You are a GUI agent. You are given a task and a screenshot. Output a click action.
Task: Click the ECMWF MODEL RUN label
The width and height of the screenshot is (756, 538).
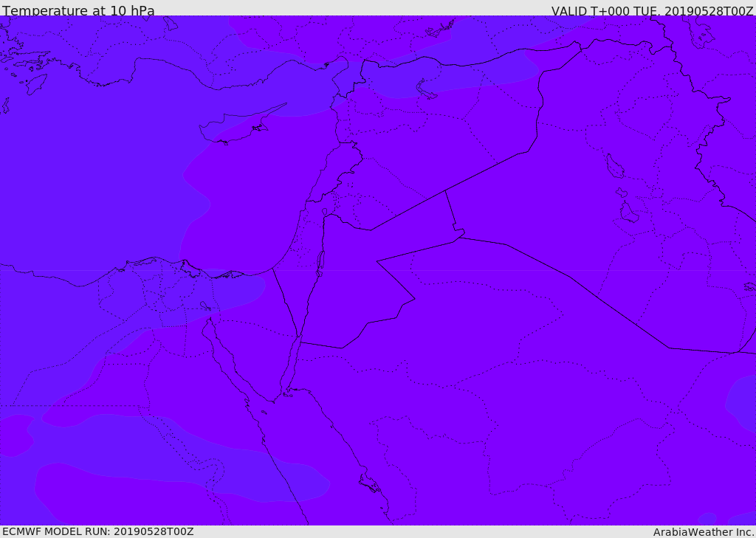pyautogui.click(x=98, y=531)
